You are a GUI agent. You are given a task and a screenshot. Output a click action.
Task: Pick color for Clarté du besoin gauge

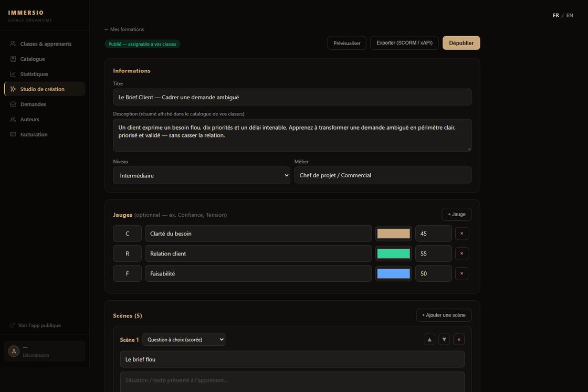click(393, 234)
